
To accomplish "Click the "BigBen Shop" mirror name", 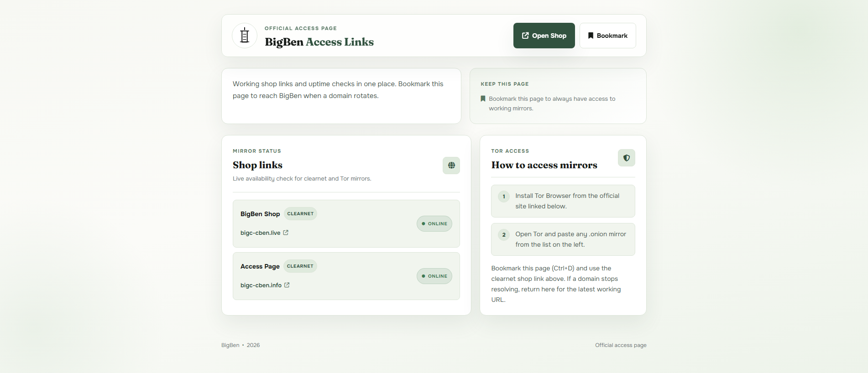I will pyautogui.click(x=260, y=214).
